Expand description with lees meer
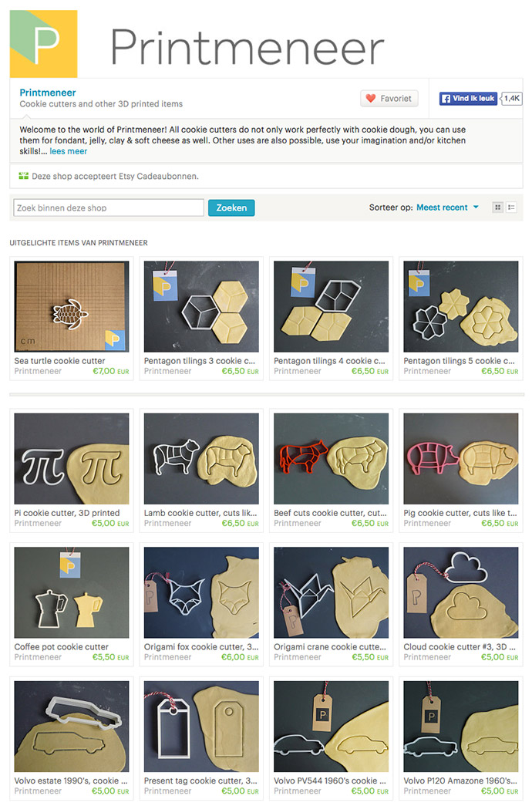532x806 pixels. (x=69, y=152)
